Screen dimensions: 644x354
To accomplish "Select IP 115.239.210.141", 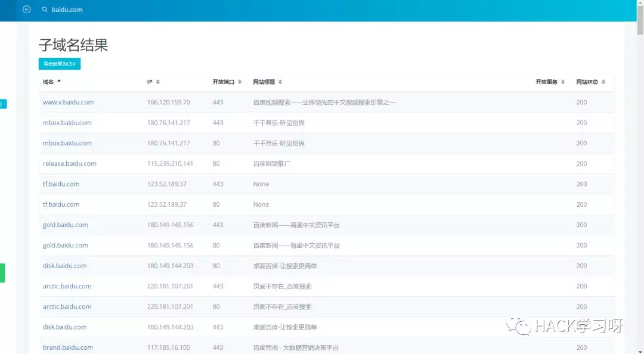I will click(x=170, y=163).
